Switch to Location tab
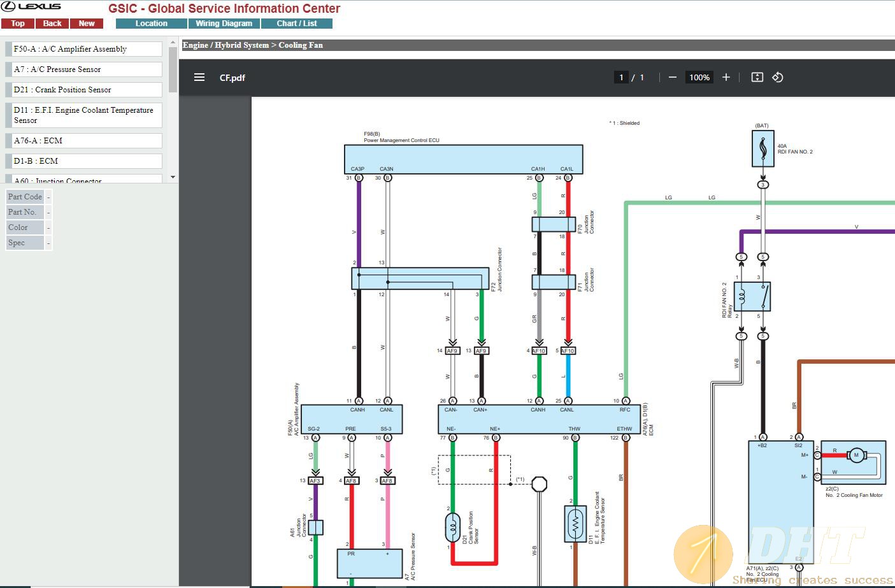 point(151,24)
